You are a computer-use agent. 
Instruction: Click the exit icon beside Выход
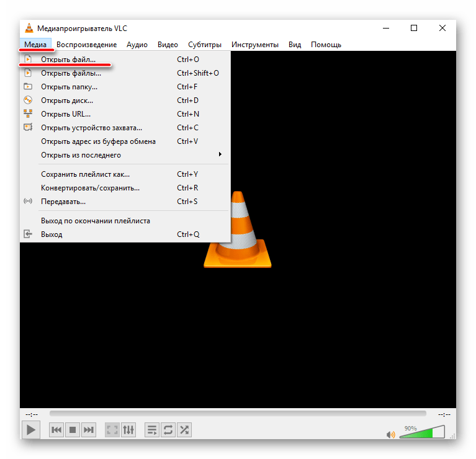pyautogui.click(x=28, y=234)
